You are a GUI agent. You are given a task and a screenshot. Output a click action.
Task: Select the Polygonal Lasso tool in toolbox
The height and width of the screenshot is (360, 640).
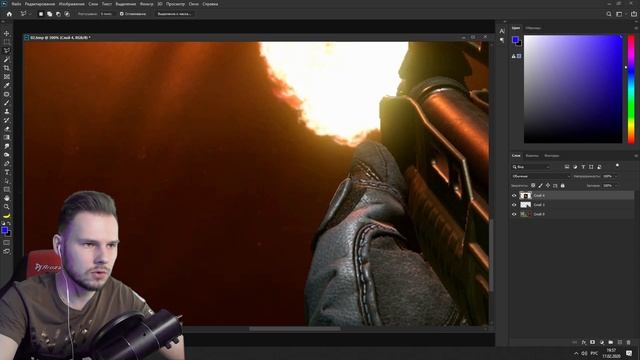pyautogui.click(x=7, y=51)
